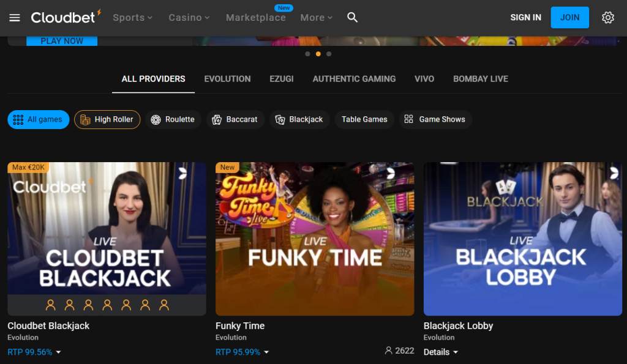Click the Play Now banner button
This screenshot has width=627, height=364.
[x=62, y=41]
